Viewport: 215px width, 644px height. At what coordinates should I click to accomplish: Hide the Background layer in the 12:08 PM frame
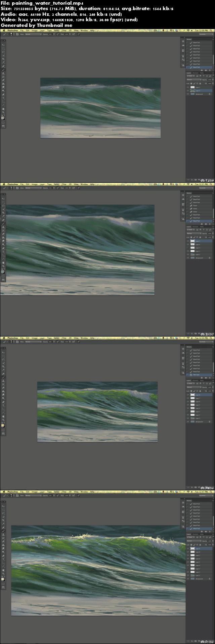[188, 94]
